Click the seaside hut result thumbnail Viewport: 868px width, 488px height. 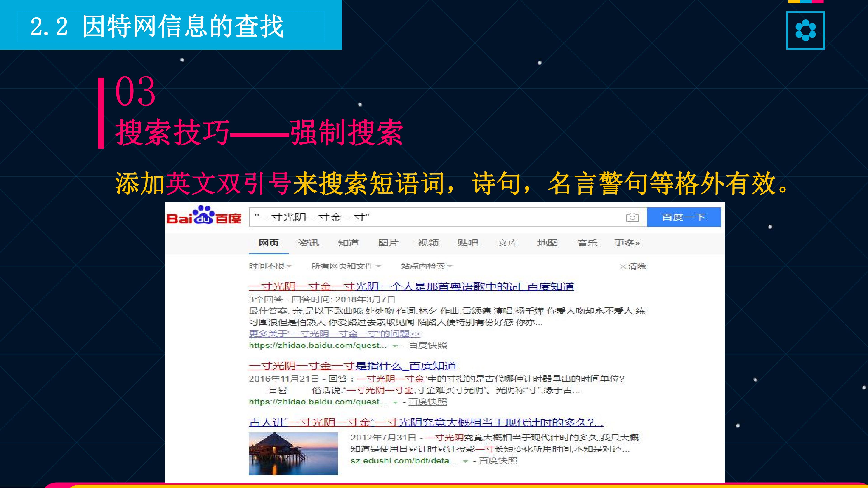(x=293, y=454)
